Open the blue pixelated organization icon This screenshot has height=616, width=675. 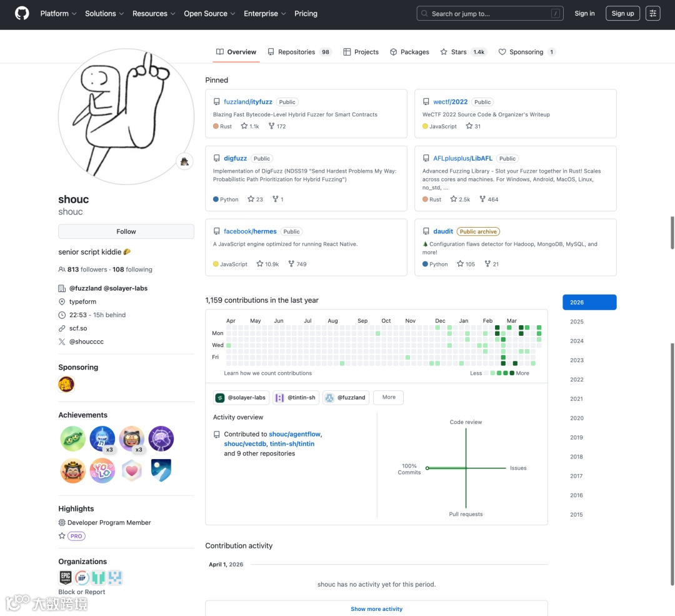(x=115, y=577)
